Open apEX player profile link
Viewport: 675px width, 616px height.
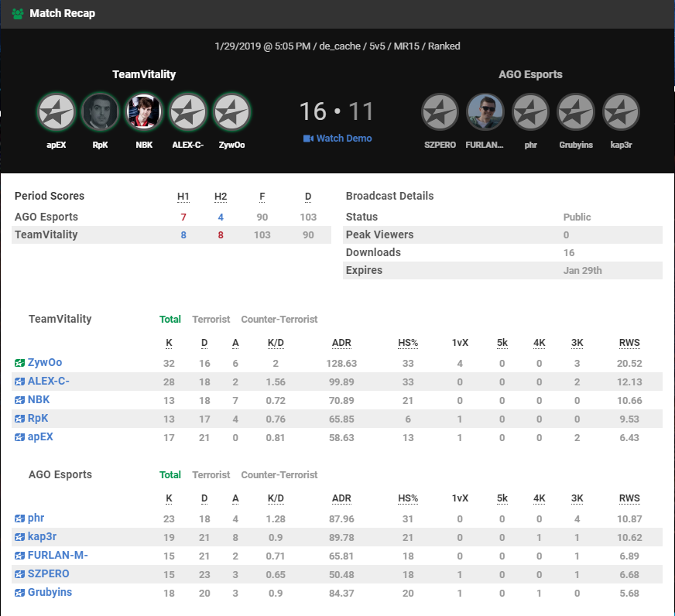pyautogui.click(x=40, y=436)
